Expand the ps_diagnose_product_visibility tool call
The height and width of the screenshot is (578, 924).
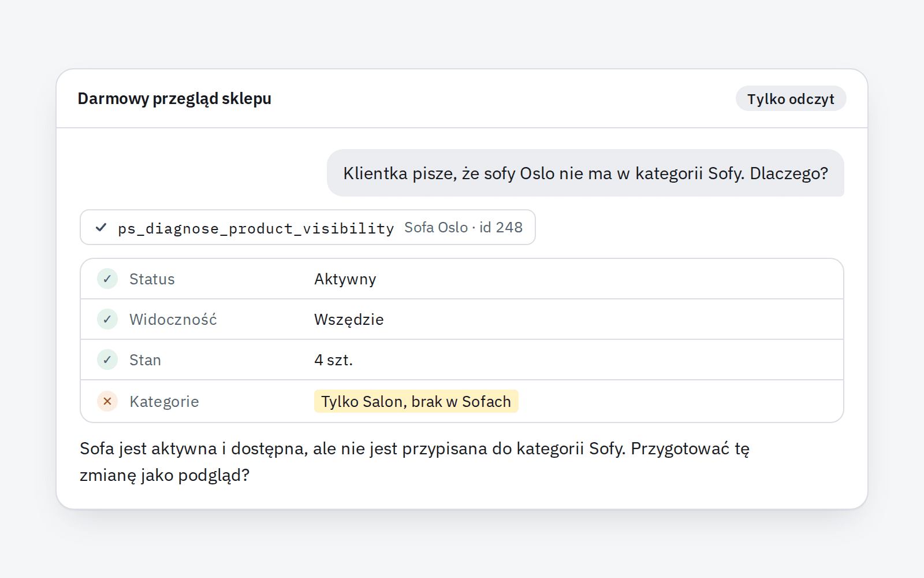pyautogui.click(x=308, y=227)
